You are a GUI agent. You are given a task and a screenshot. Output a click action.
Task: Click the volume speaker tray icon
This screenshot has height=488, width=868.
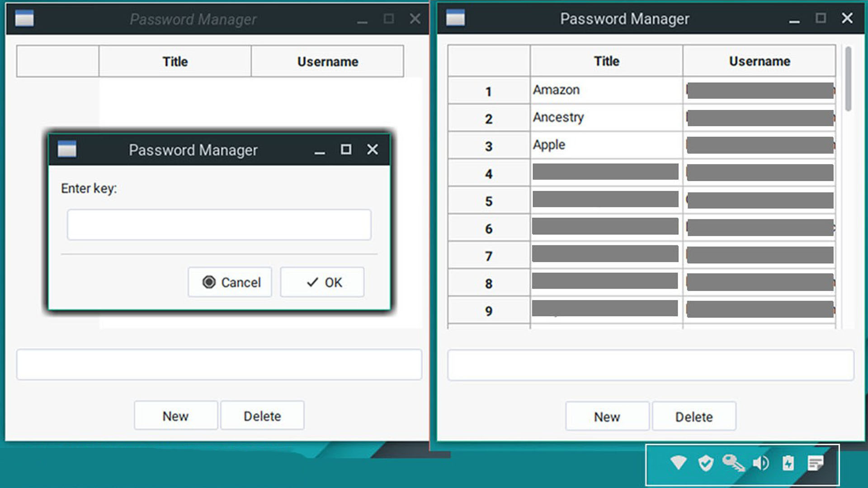(761, 463)
